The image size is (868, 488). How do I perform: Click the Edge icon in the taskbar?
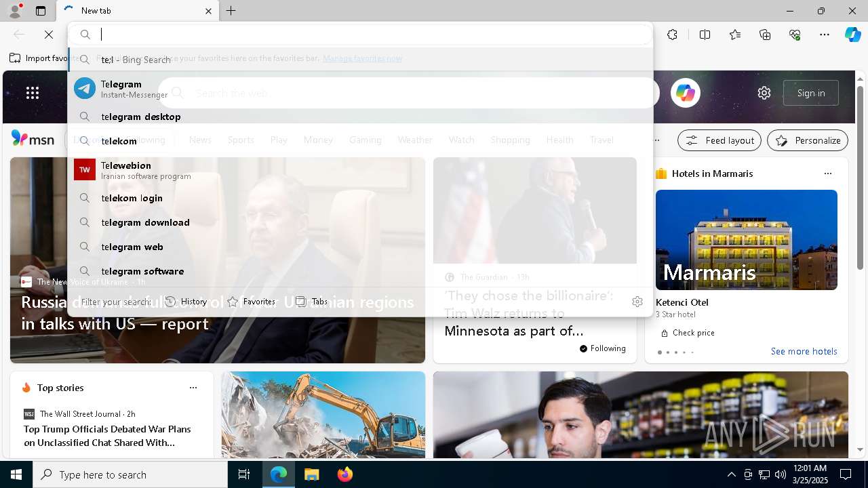[x=279, y=474]
